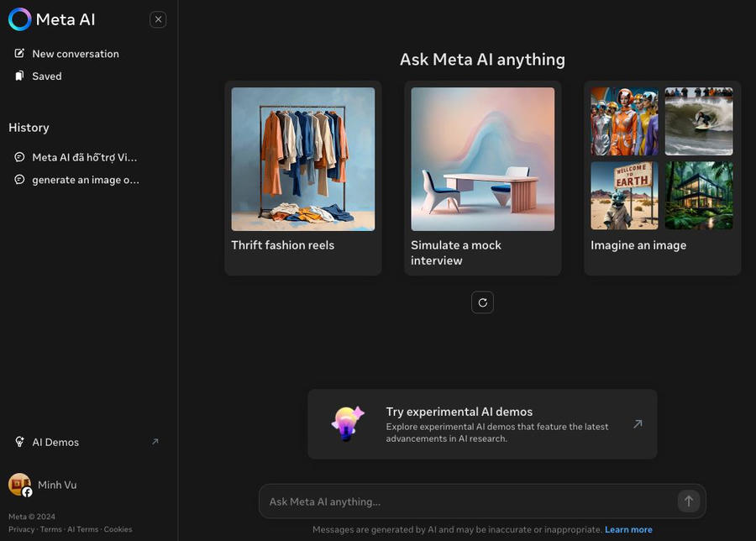The height and width of the screenshot is (541, 756).
Task: Refresh the suggested prompts
Action: pyautogui.click(x=482, y=302)
